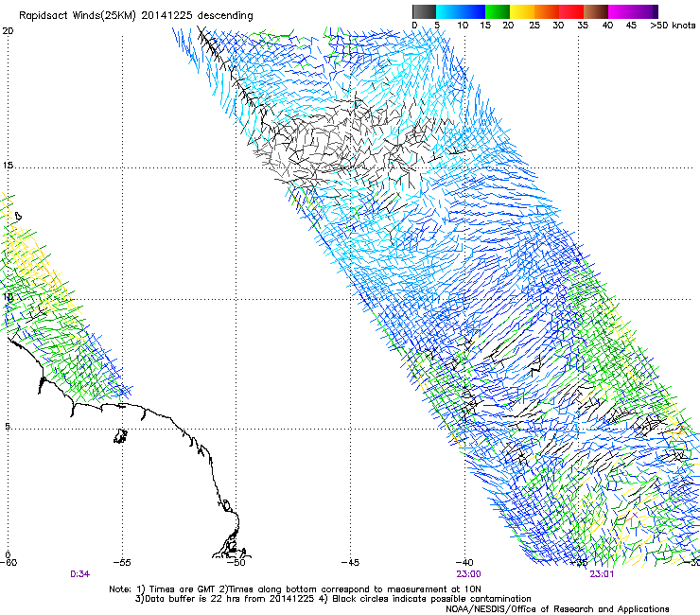Click the red 30-35 knots color segment
Screen dimensions: 700x615
point(571,11)
